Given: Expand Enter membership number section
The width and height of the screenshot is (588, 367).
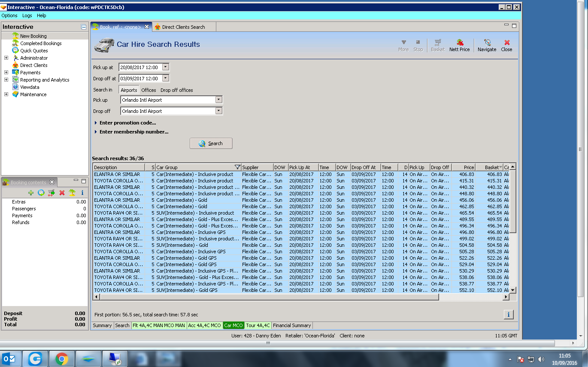Looking at the screenshot, I should 131,132.
